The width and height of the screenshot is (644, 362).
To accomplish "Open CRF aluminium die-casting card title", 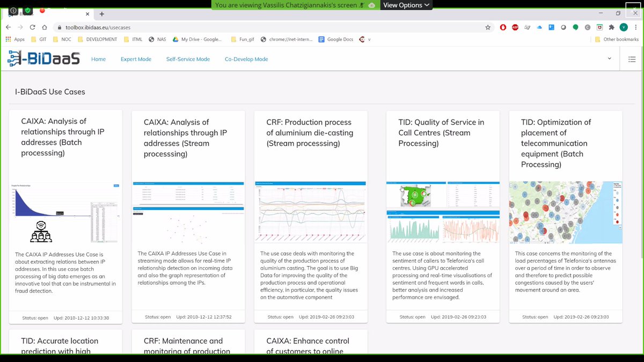I will (x=310, y=132).
